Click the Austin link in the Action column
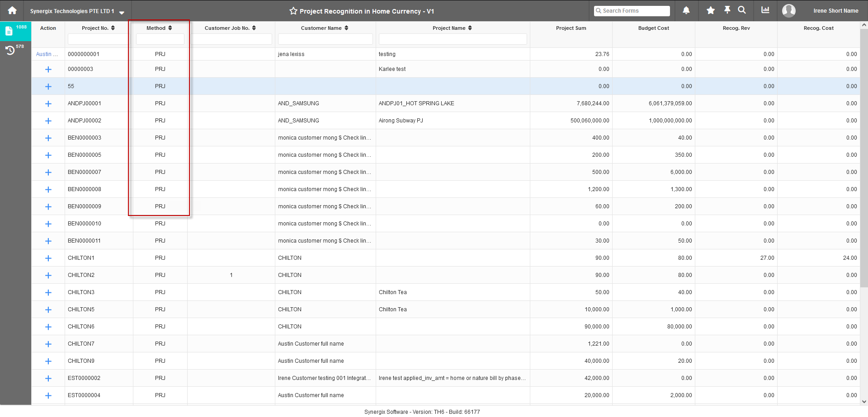 (46, 54)
